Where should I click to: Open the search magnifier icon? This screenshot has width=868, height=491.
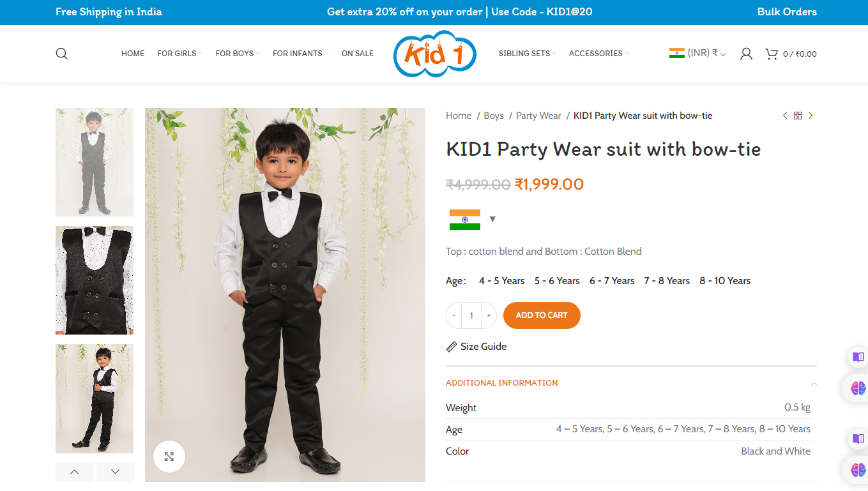pyautogui.click(x=61, y=54)
